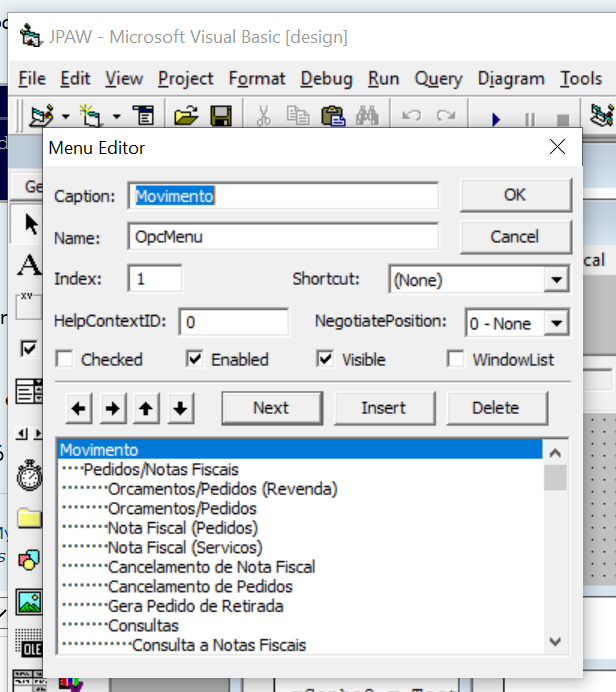The height and width of the screenshot is (692, 616).
Task: Open the Diagram menu
Action: coord(511,79)
